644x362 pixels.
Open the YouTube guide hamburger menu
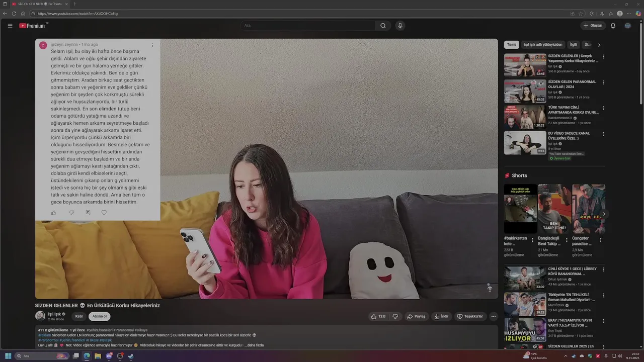10,26
